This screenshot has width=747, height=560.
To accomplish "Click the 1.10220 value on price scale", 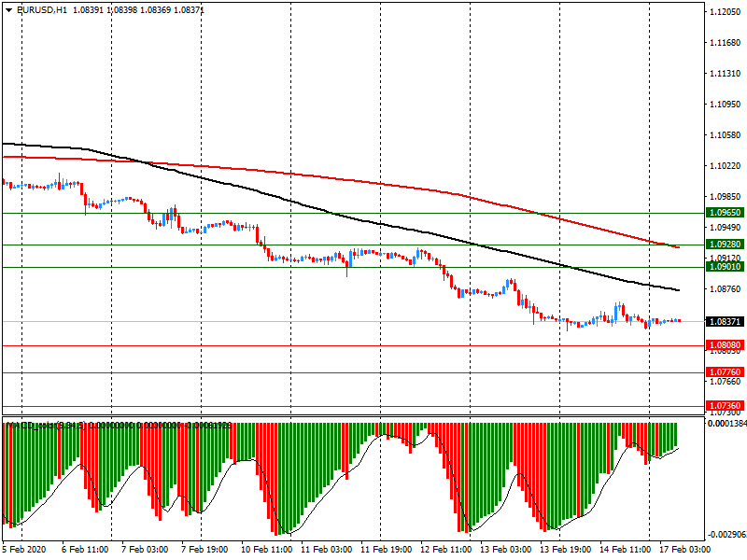I will point(725,166).
